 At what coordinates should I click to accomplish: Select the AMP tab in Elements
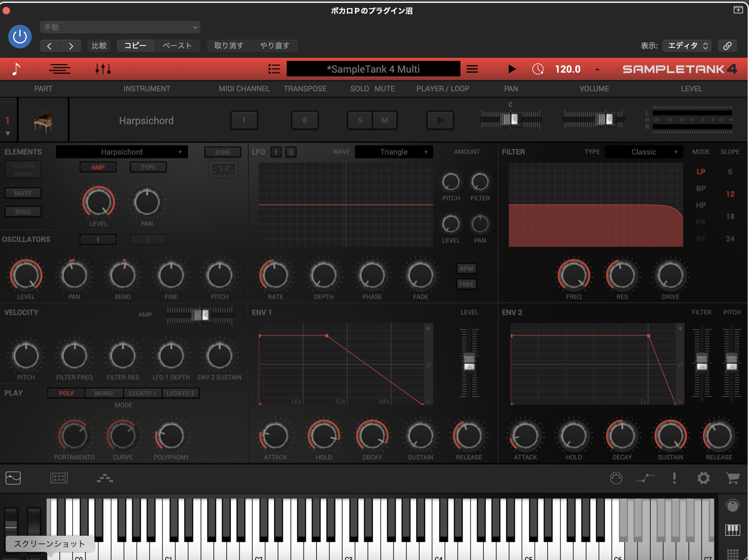(98, 167)
